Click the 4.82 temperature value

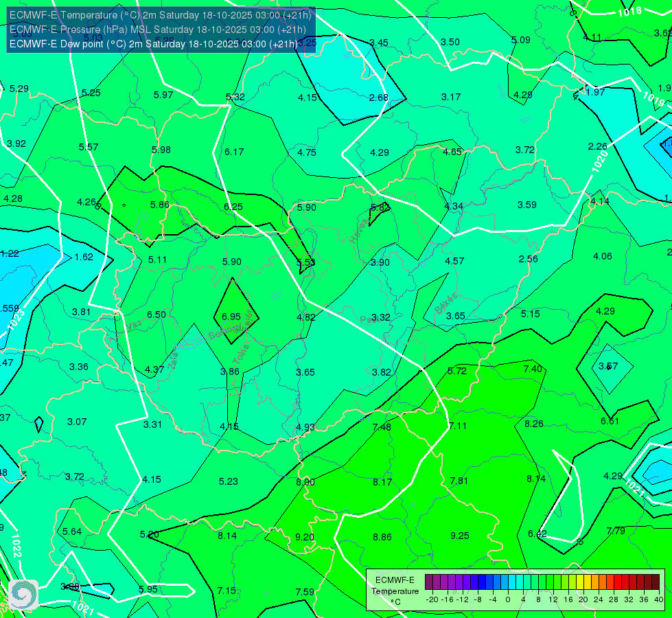point(305,317)
